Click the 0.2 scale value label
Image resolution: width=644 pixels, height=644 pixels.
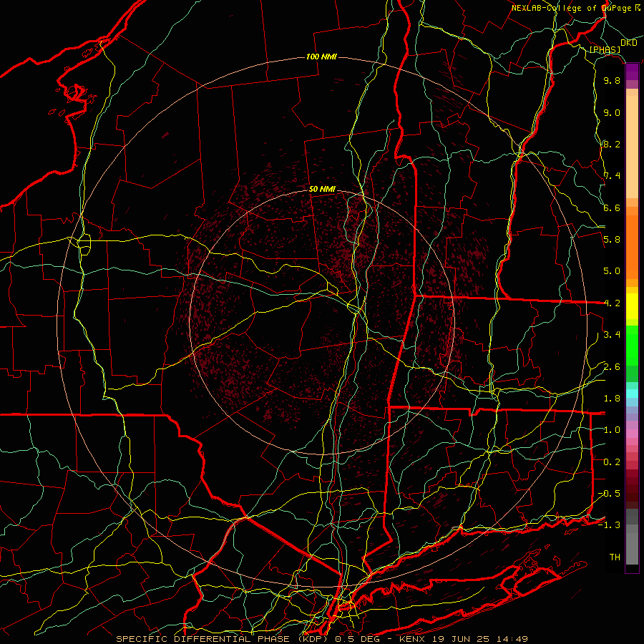point(612,462)
